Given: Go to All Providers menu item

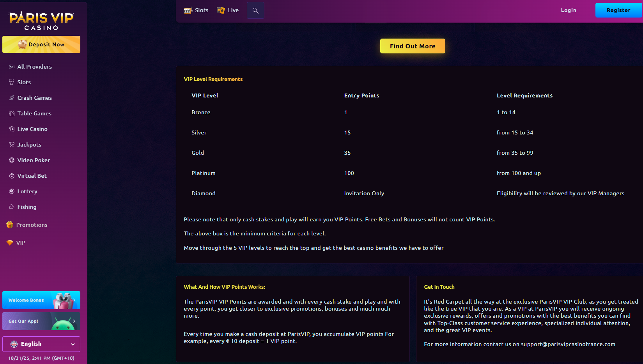Looking at the screenshot, I should (x=34, y=67).
